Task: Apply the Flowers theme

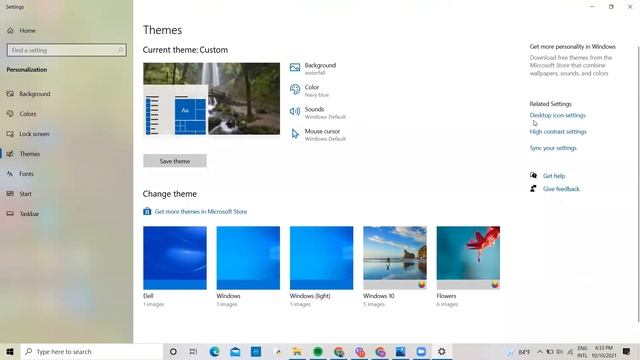Action: click(x=468, y=258)
